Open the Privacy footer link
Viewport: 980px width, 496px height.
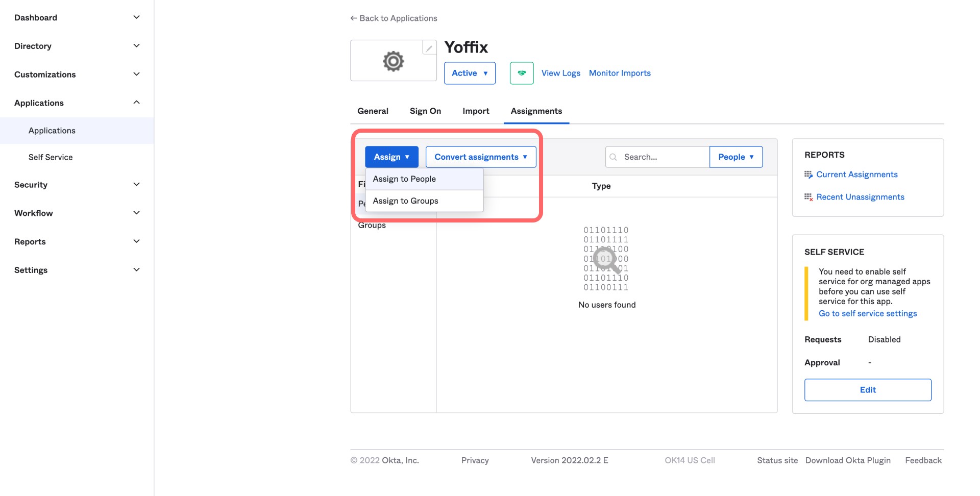(x=475, y=460)
